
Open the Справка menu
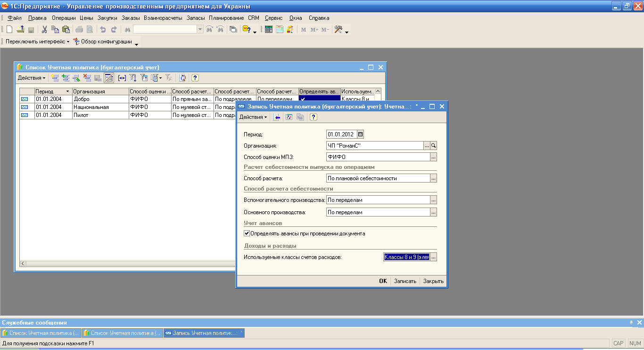coord(319,18)
